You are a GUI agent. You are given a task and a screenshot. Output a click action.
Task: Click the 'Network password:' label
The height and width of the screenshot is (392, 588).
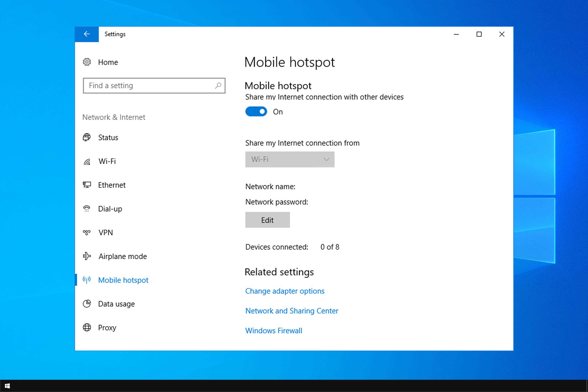(277, 202)
